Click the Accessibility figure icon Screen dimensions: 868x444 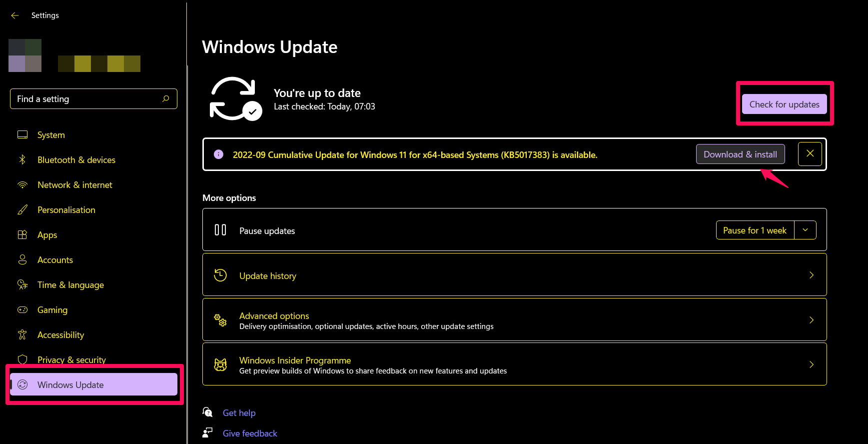[22, 334]
